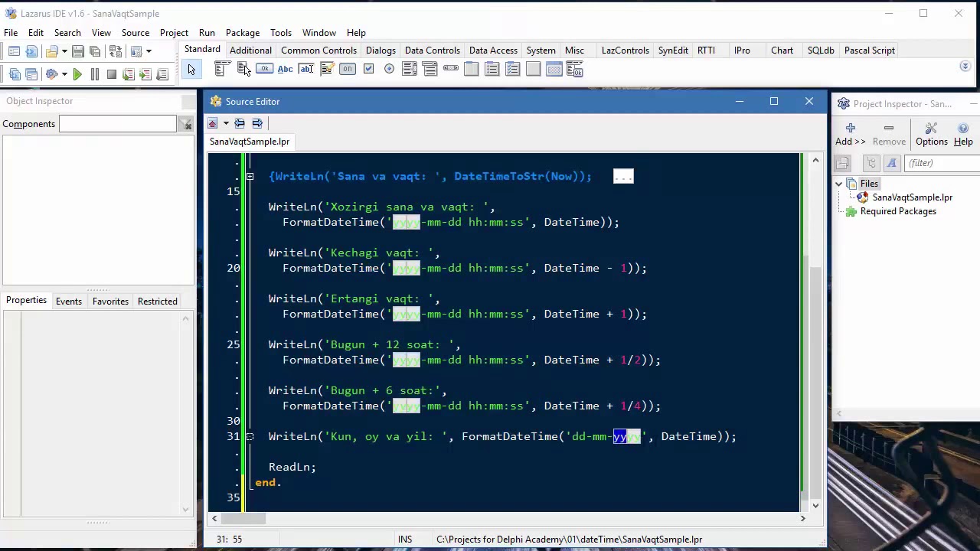The height and width of the screenshot is (551, 980).
Task: Click the Toggle Form/Unit icon
Action: pos(116,51)
